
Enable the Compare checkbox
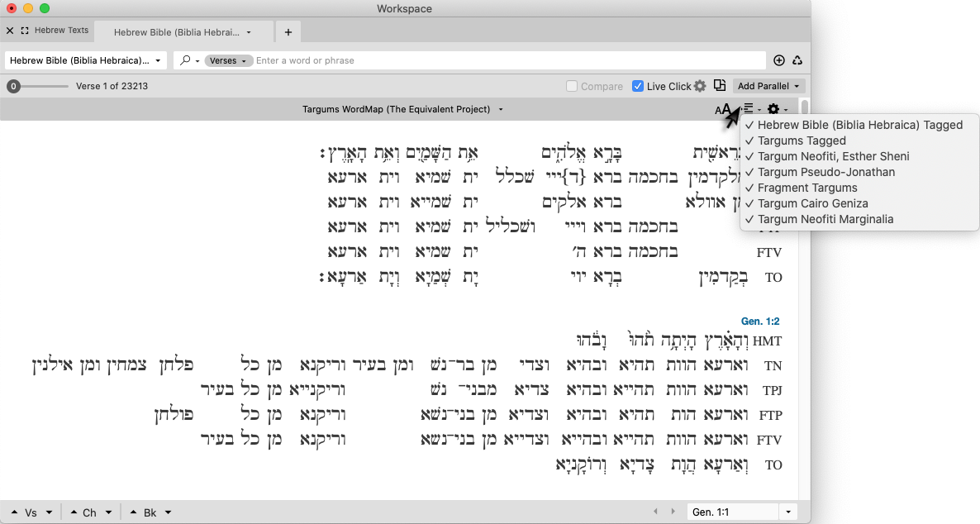tap(572, 86)
